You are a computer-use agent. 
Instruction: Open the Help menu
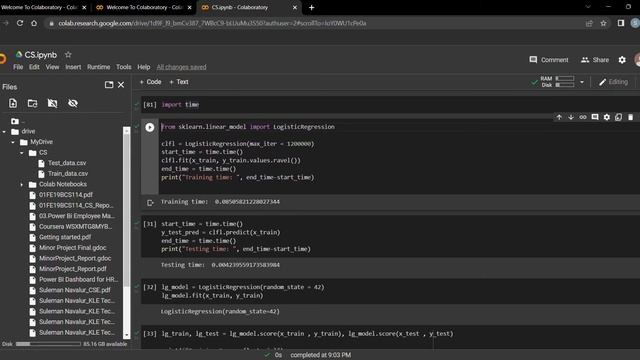tap(144, 67)
